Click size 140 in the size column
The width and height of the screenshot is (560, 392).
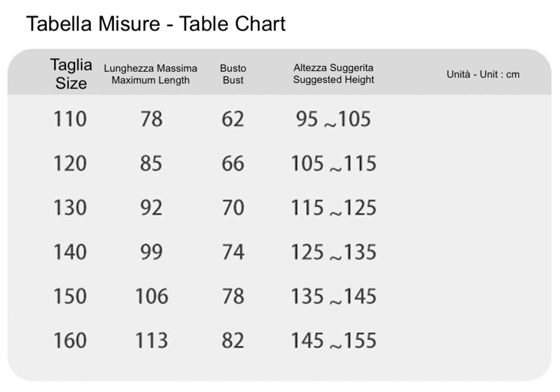(x=70, y=252)
